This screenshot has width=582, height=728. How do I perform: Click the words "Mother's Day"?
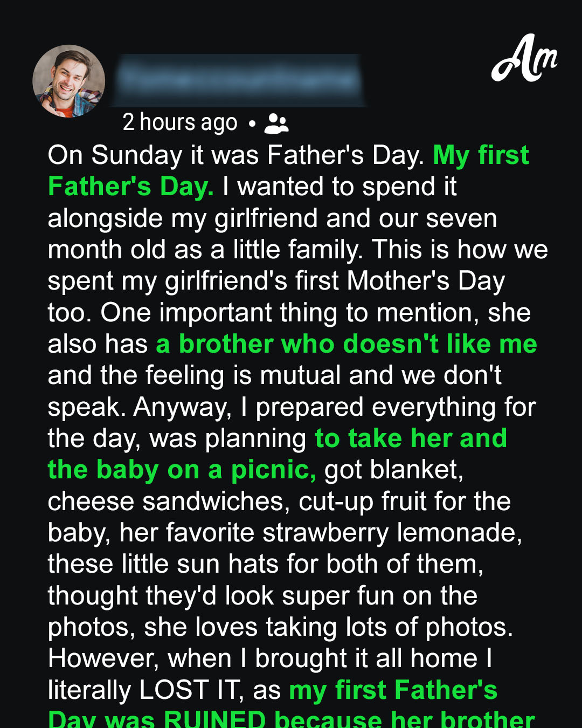coord(426,281)
